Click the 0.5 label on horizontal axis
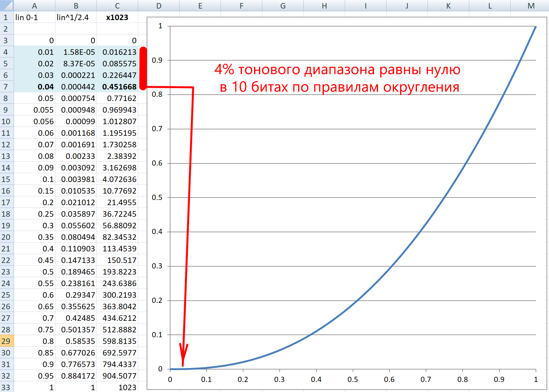Image resolution: width=549 pixels, height=392 pixels. click(353, 380)
